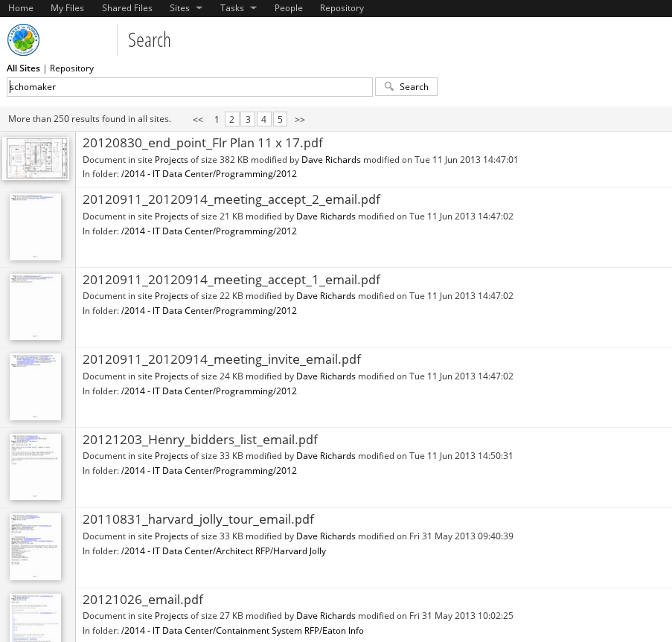
Task: Jump to results page 5
Action: point(280,119)
